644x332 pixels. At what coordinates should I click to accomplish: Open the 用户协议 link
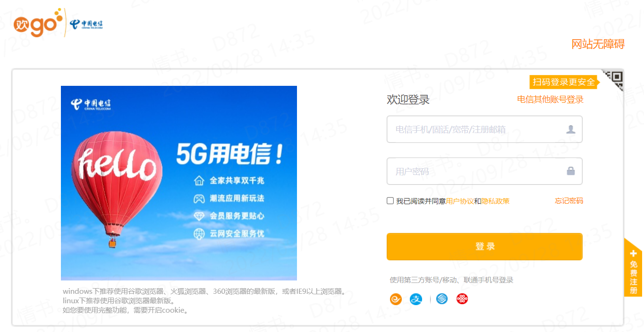click(x=460, y=201)
